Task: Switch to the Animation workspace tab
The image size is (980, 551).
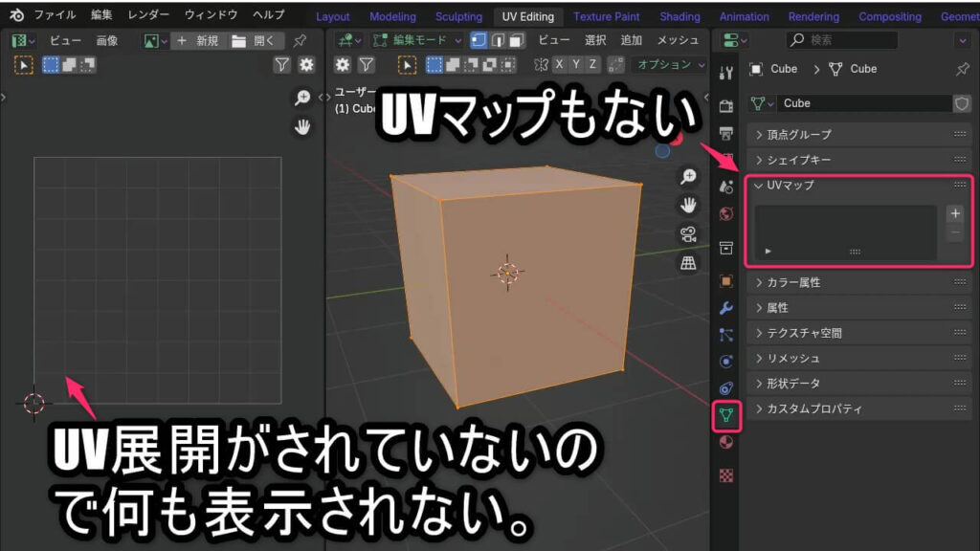Action: tap(744, 17)
